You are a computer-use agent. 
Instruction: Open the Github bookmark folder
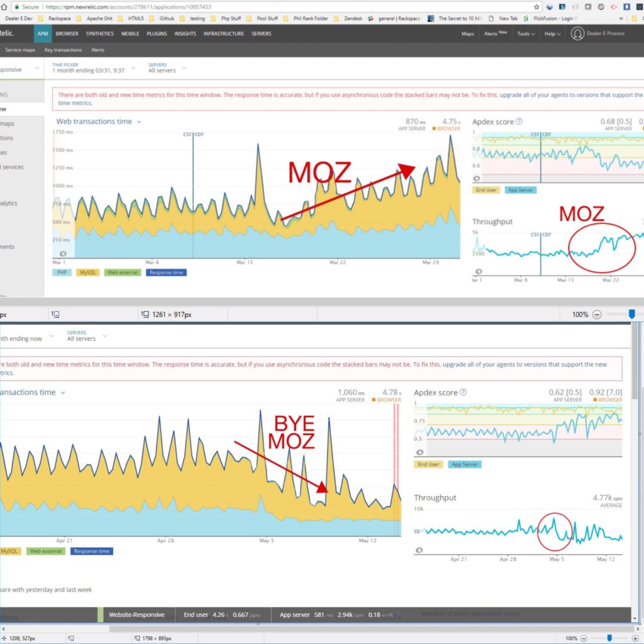coord(162,18)
